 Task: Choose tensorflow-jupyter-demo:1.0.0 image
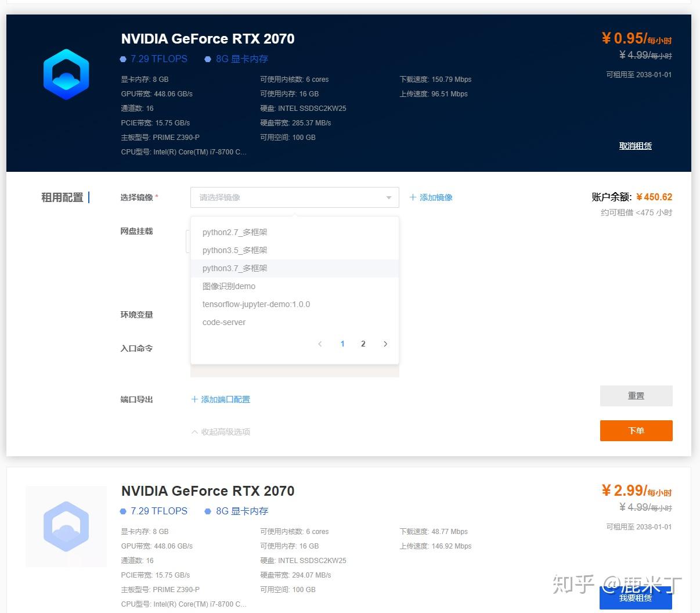click(x=294, y=304)
